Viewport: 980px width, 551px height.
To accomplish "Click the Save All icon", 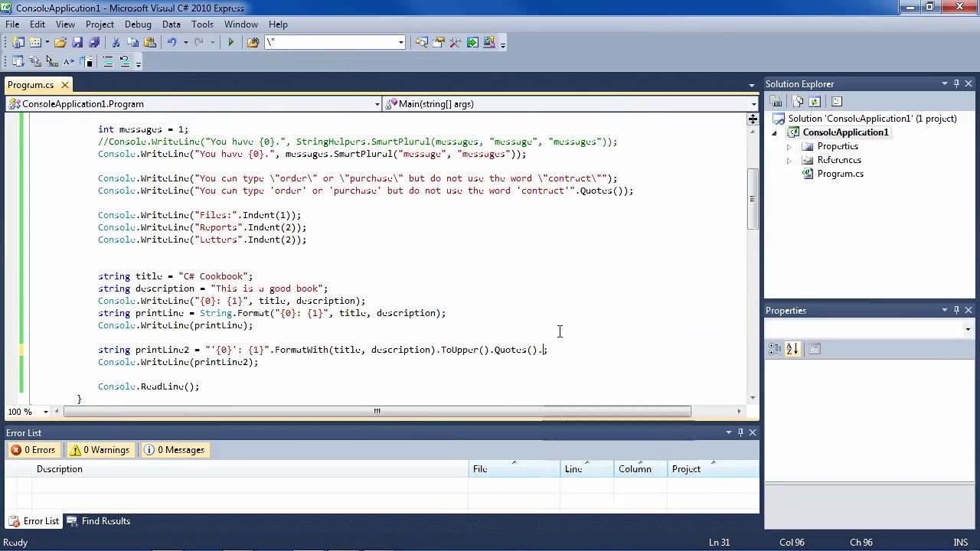I will coord(94,43).
